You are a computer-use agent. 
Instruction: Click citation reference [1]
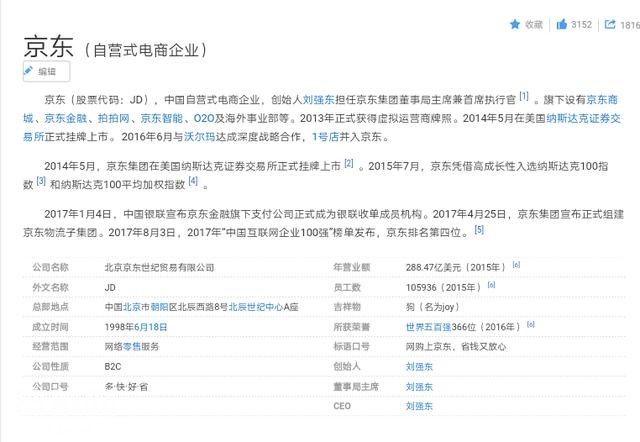pyautogui.click(x=524, y=97)
